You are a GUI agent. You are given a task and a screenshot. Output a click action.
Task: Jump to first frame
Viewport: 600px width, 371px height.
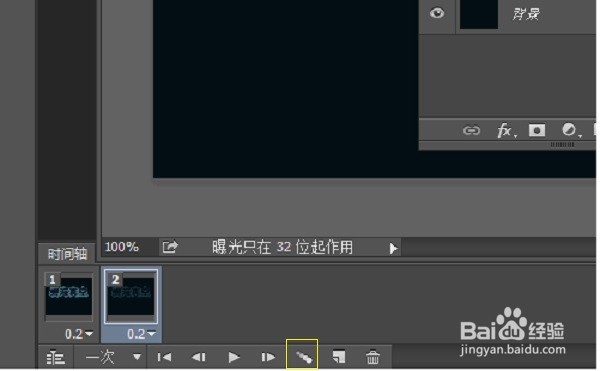pos(165,358)
